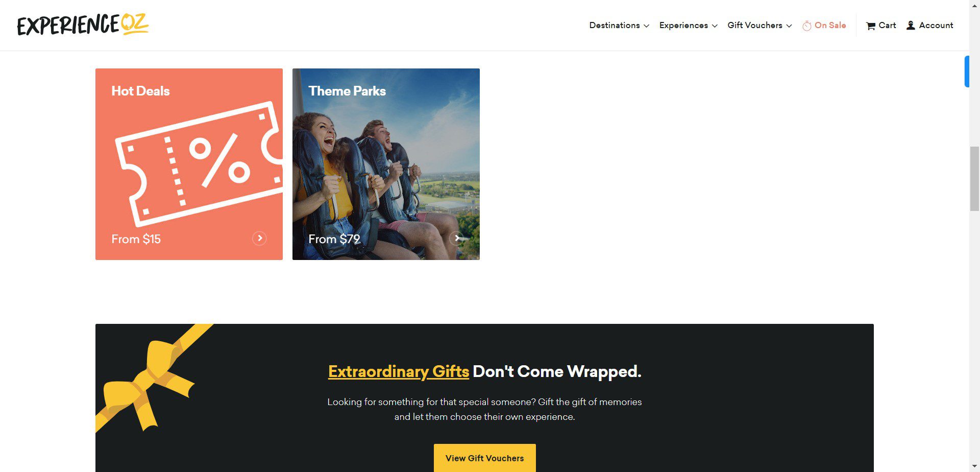Click the percent ticket graphic

[x=199, y=163]
